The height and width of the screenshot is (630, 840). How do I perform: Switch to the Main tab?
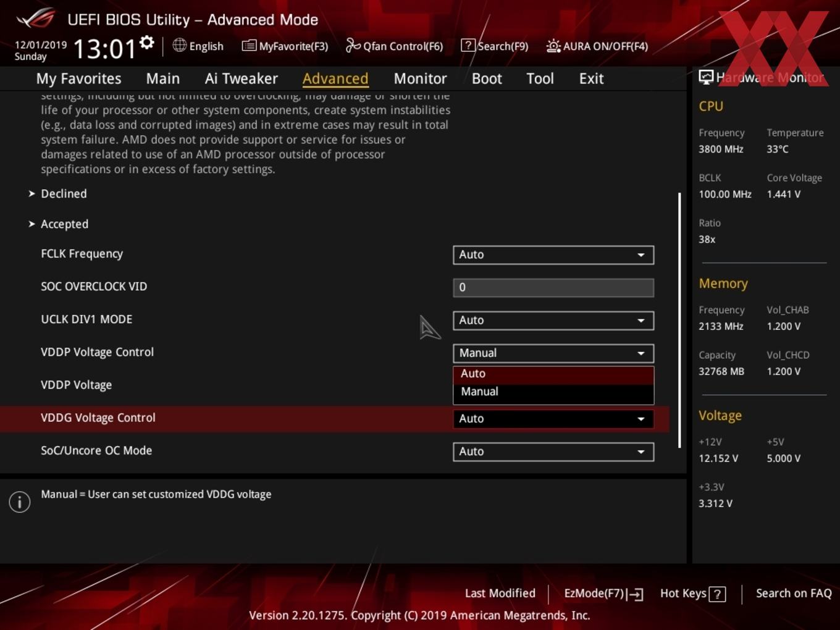click(x=163, y=78)
